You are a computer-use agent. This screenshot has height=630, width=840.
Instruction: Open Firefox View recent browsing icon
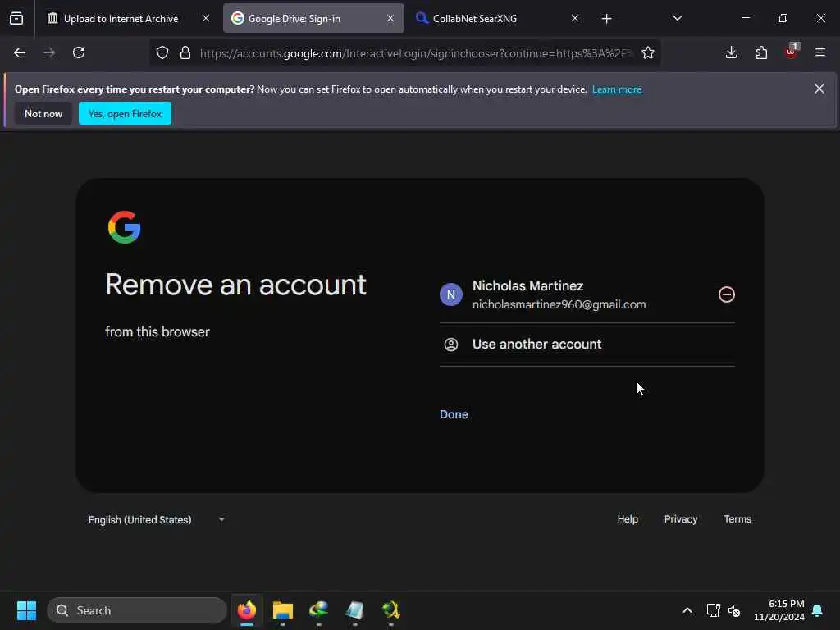point(16,19)
